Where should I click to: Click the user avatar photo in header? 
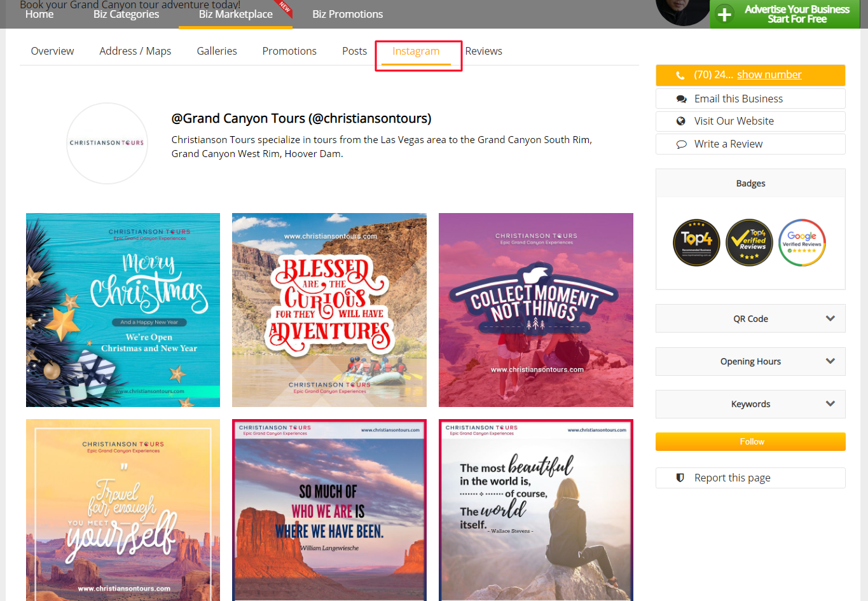point(682,11)
